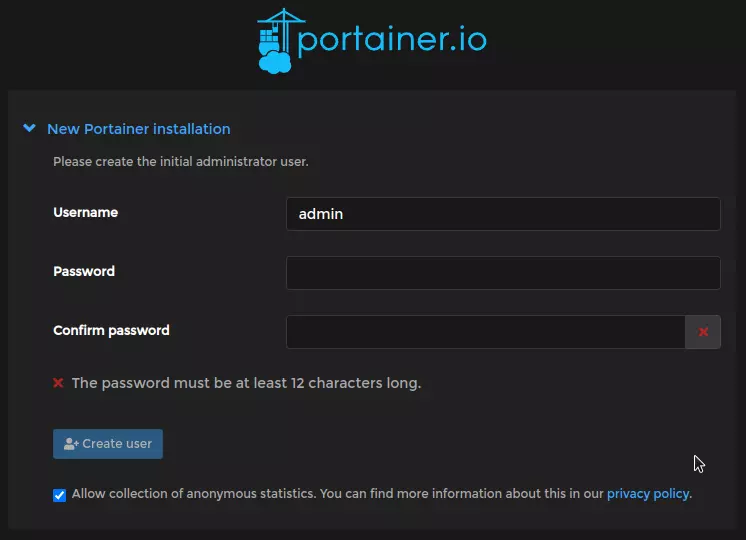Click into the Confirm password input field
746x540 pixels.
point(485,332)
